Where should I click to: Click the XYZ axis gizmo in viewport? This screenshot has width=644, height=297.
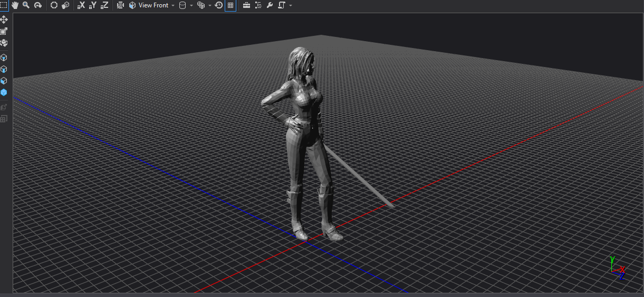tap(617, 267)
